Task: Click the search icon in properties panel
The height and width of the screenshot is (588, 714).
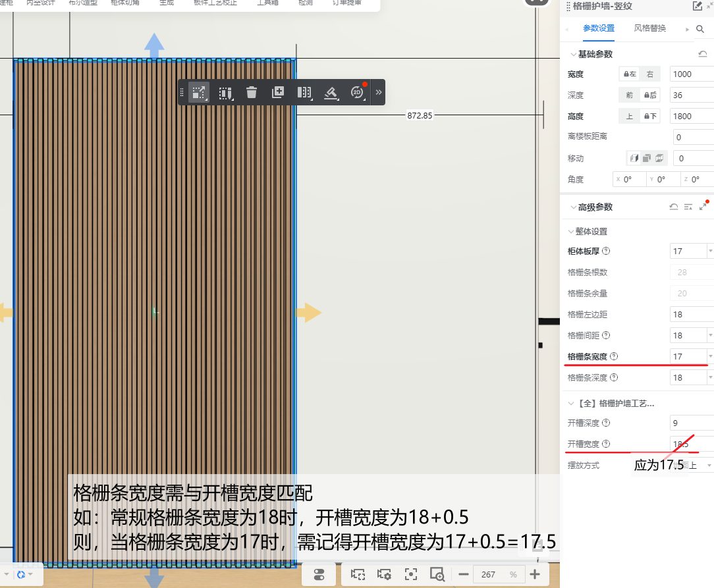Action: 700,29
